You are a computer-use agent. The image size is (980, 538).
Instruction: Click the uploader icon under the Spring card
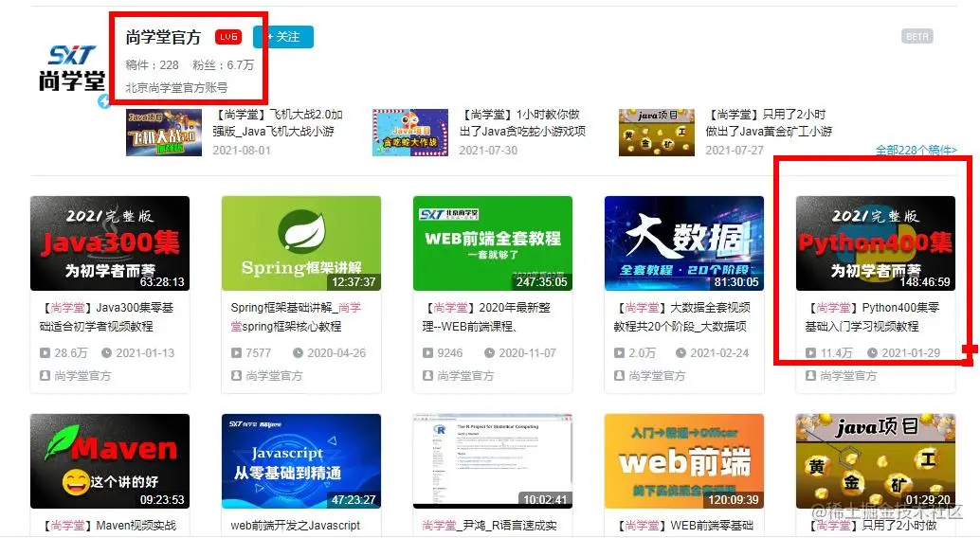236,375
